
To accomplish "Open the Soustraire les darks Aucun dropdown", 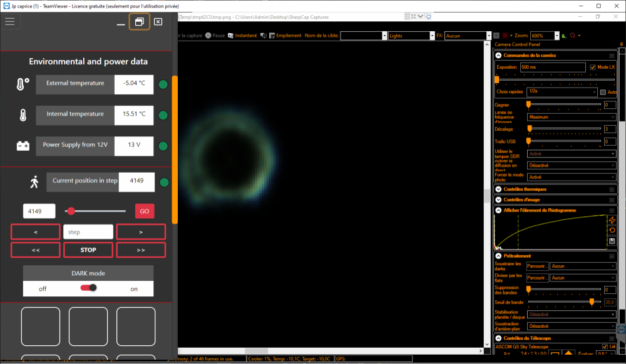I will pos(583,266).
